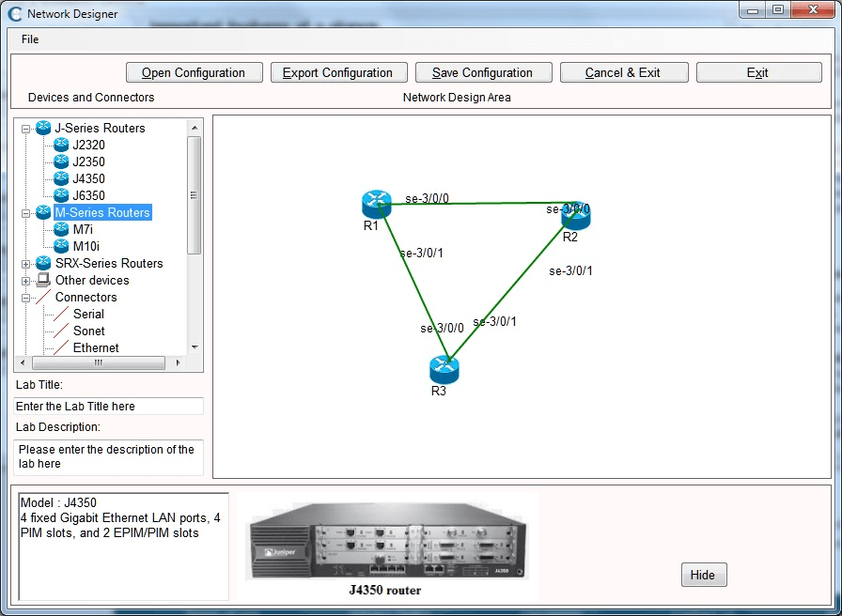Select the J2320 router icon in tree
The width and height of the screenshot is (842, 616).
[x=61, y=145]
